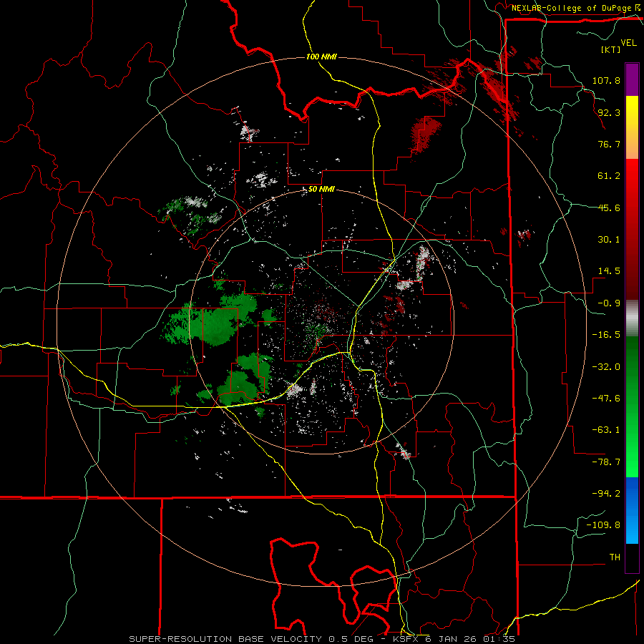Image resolution: width=644 pixels, height=644 pixels.
Task: Click the blue segment of color bar
Action: coord(632,510)
